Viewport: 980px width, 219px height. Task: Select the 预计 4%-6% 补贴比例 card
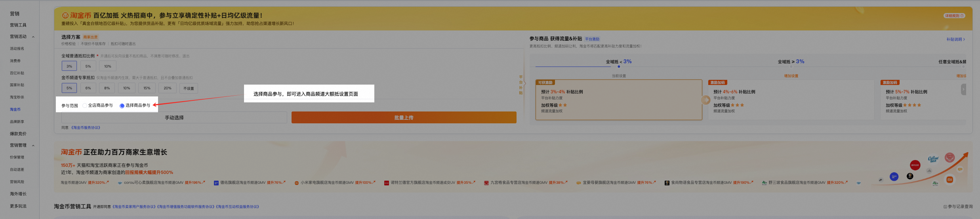(791, 100)
